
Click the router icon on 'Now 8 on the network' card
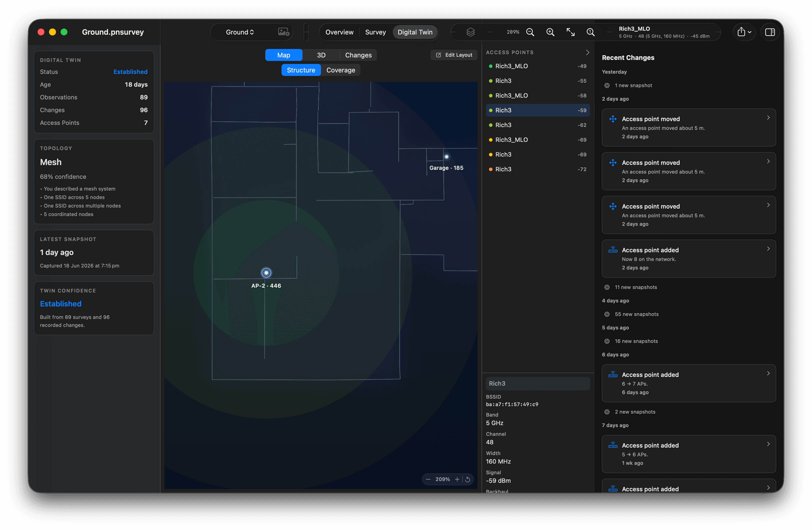coord(613,250)
